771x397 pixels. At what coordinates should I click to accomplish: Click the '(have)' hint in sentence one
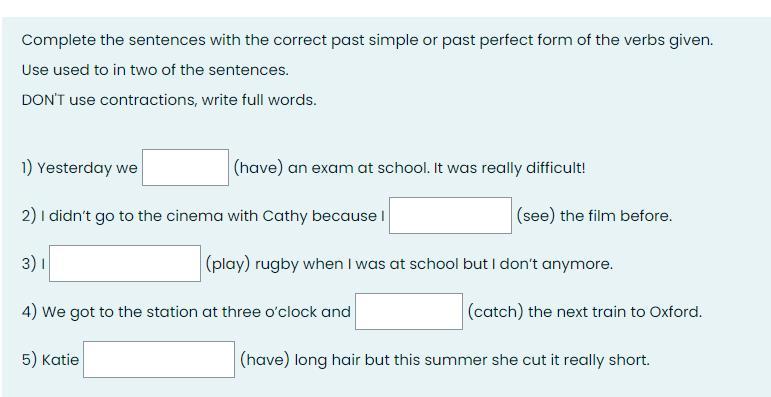click(x=258, y=168)
